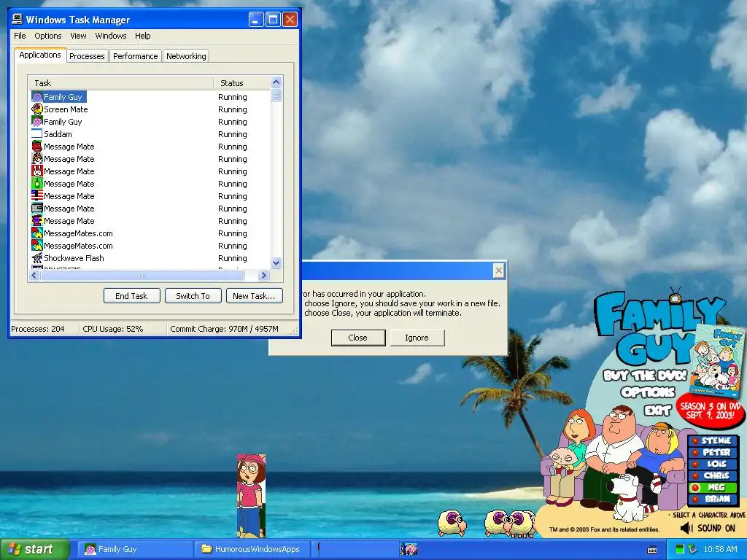The image size is (747, 560).
Task: Click the Meg character on the desktop
Action: point(251,495)
